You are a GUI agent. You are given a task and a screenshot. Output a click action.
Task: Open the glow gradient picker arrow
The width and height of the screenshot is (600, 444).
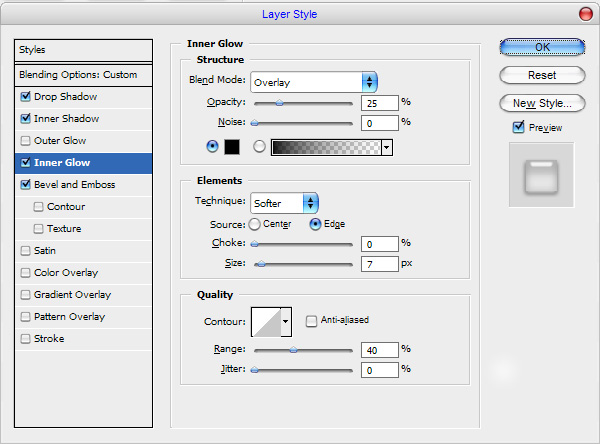click(387, 147)
